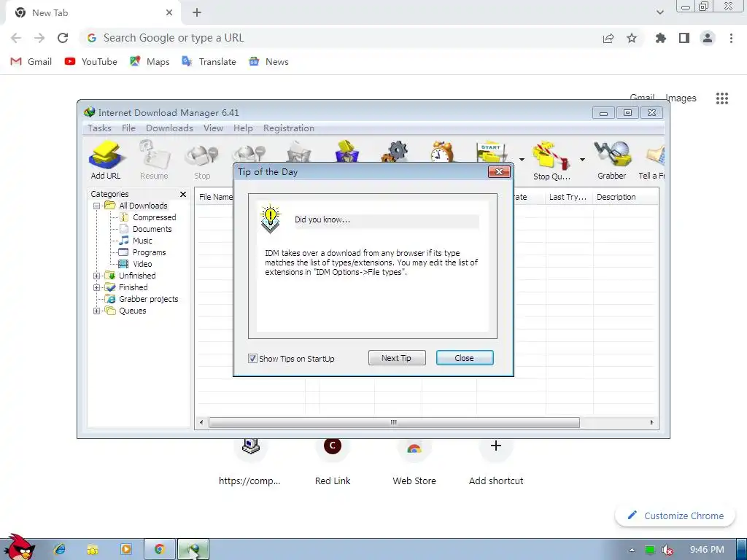Select the Compressed category

[x=154, y=217]
